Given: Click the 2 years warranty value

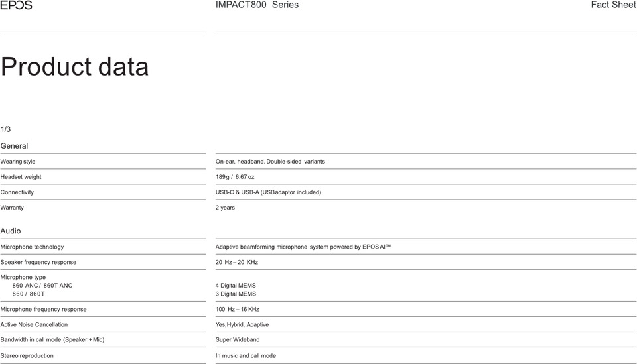Looking at the screenshot, I should click(225, 208).
